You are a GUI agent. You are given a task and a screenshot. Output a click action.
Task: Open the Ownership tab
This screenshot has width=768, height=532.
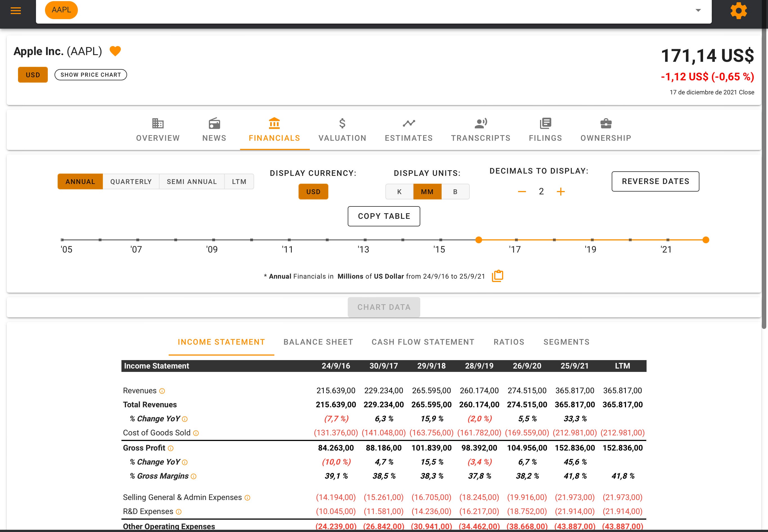606,130
